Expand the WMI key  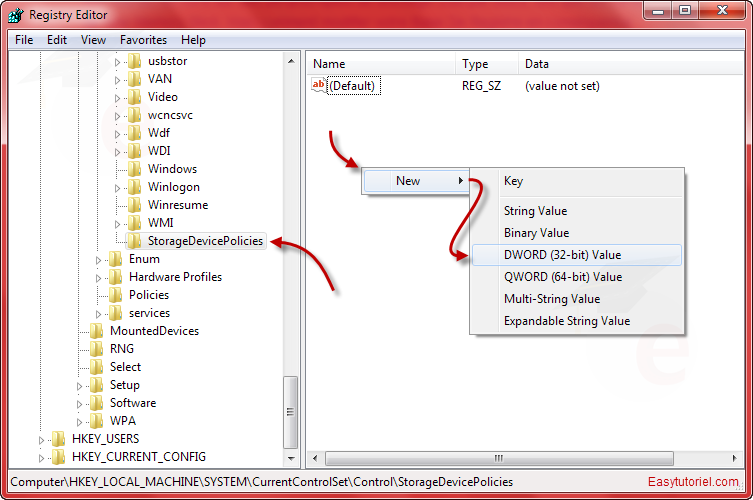[x=117, y=224]
